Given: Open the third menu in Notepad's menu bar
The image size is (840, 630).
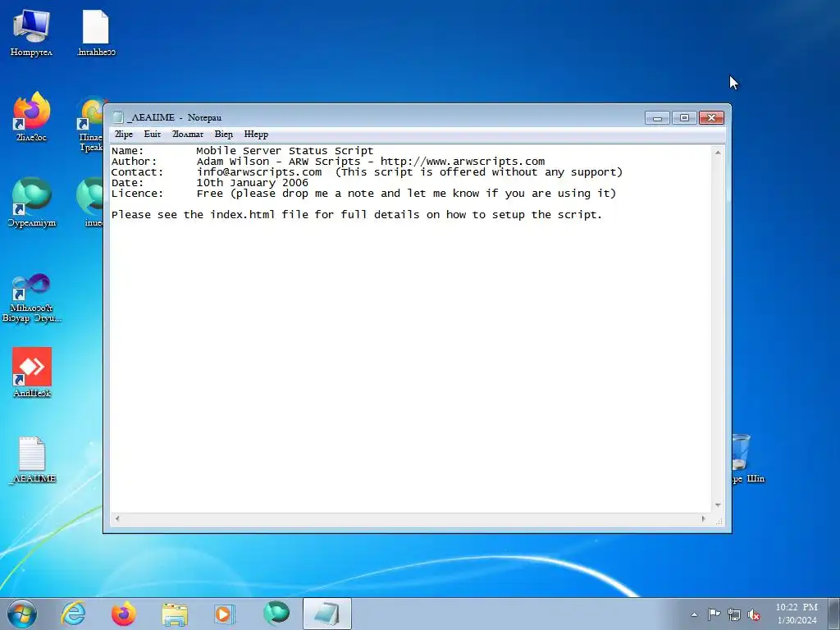Looking at the screenshot, I should (x=188, y=134).
